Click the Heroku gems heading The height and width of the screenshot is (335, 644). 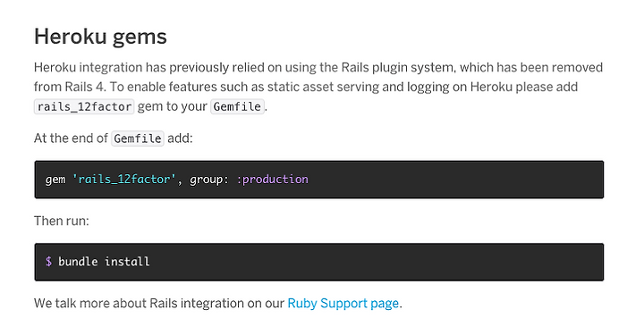[100, 37]
